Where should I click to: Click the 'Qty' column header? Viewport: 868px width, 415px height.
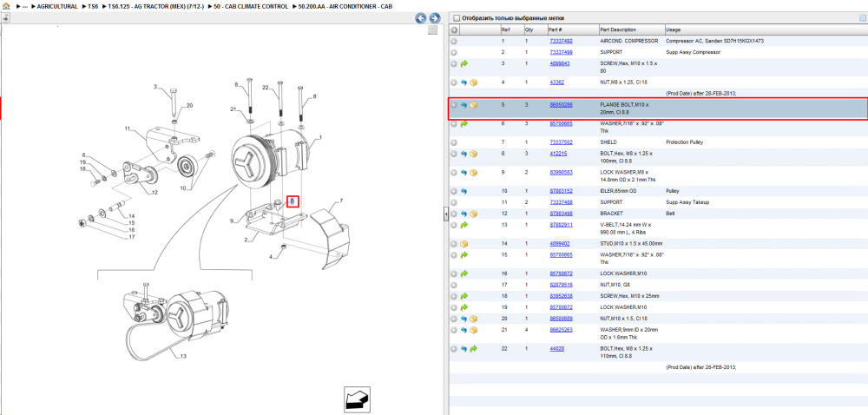coord(529,30)
